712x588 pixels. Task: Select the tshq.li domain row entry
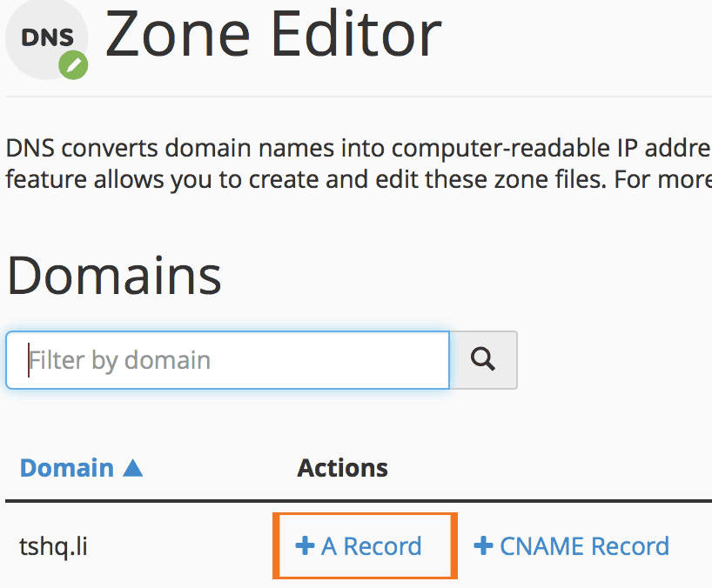tap(53, 546)
